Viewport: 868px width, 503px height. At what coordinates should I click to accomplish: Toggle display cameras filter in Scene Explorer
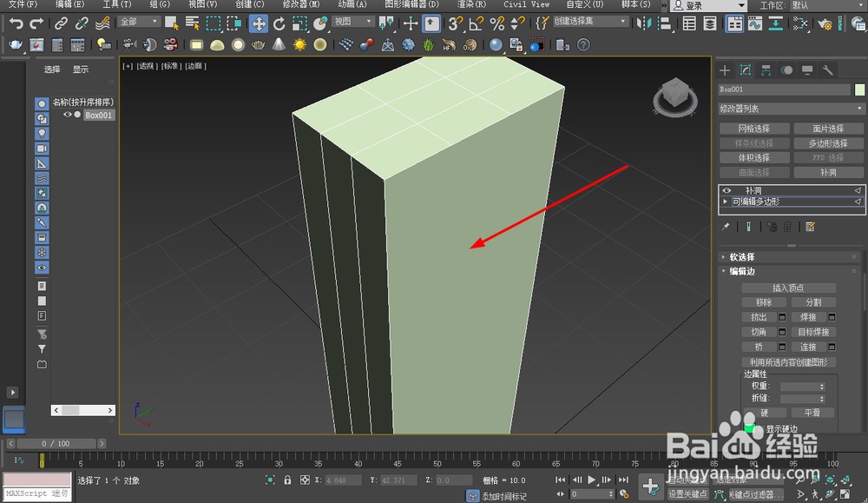tap(42, 149)
